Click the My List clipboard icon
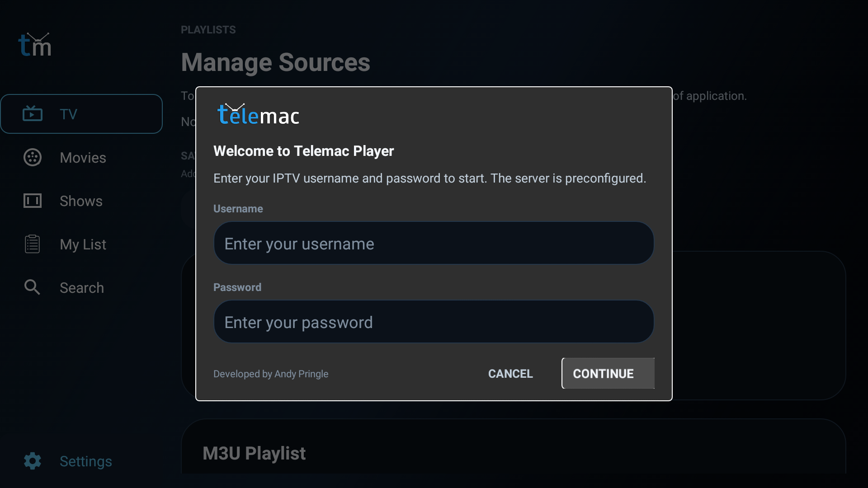Viewport: 868px width, 488px height. click(x=33, y=244)
